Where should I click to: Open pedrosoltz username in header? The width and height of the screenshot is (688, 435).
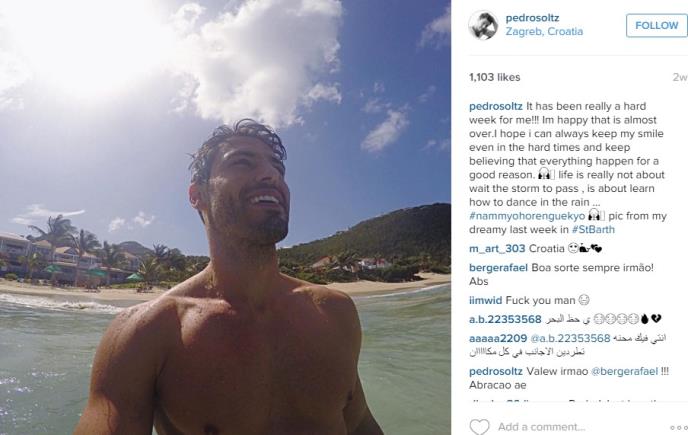click(x=532, y=18)
